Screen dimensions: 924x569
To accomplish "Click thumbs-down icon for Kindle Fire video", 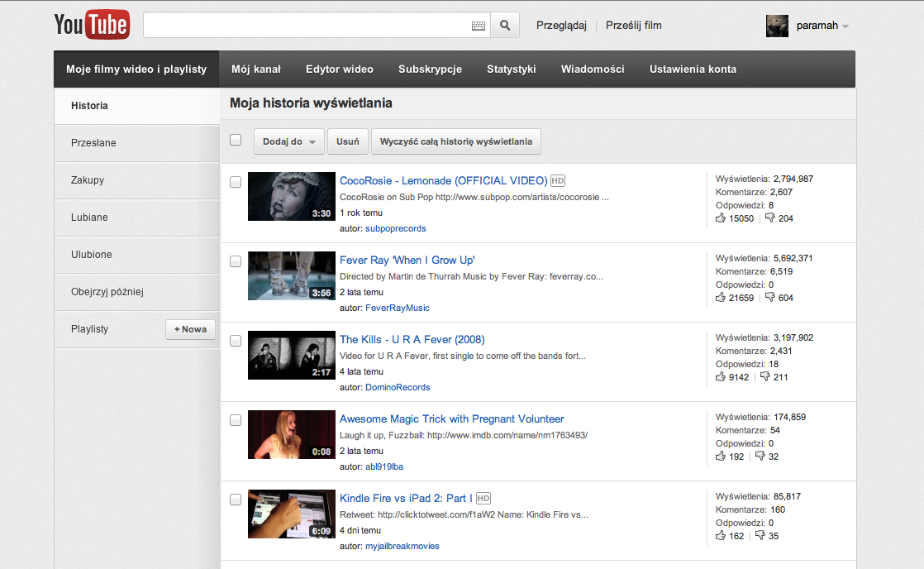I will 760,536.
